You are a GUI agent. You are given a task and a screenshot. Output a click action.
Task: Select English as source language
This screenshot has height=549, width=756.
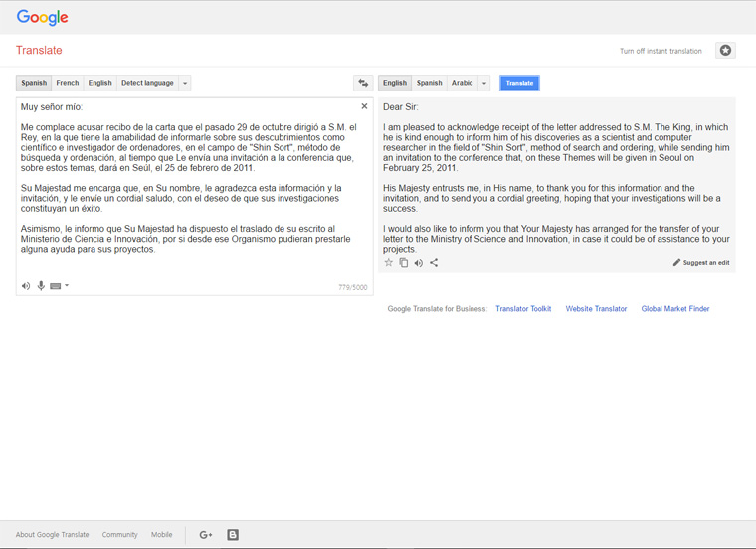point(99,83)
